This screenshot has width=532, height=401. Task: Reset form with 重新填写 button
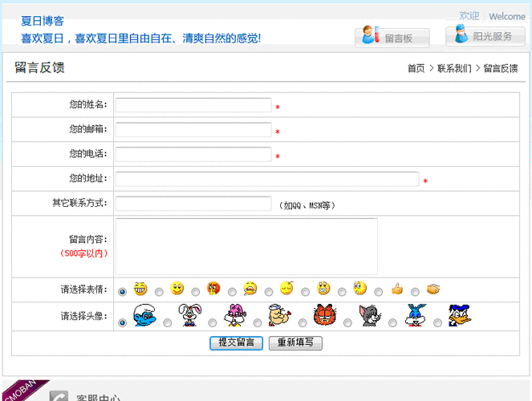[x=295, y=342]
